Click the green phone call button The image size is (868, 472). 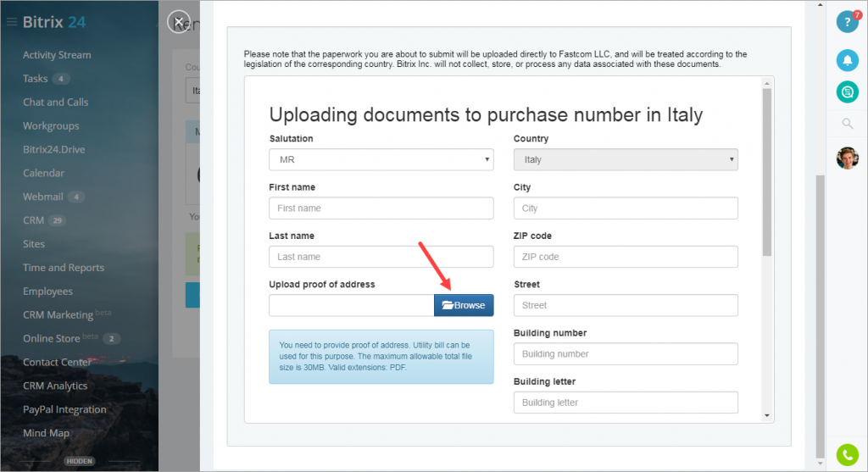click(x=847, y=455)
